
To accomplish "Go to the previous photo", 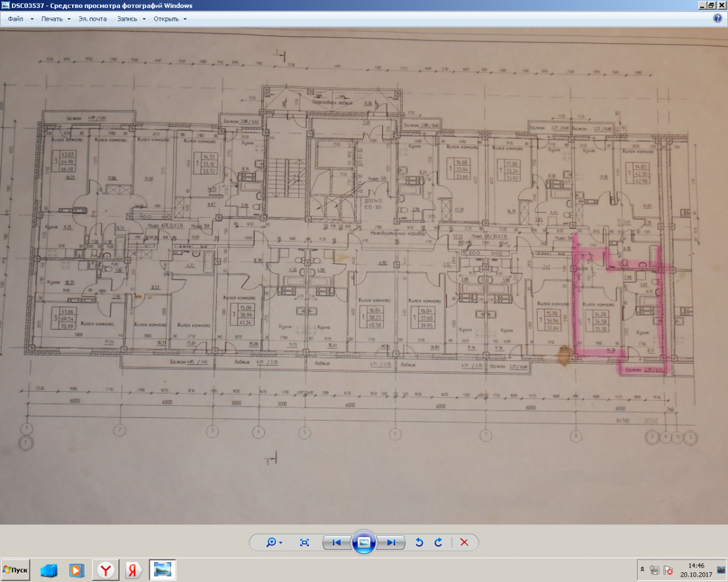I will pyautogui.click(x=337, y=543).
